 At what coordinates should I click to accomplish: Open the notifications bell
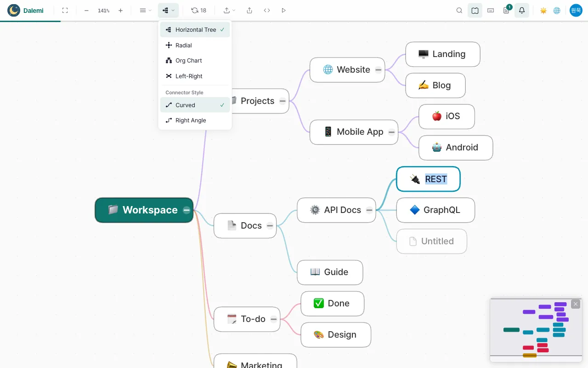[x=522, y=10]
